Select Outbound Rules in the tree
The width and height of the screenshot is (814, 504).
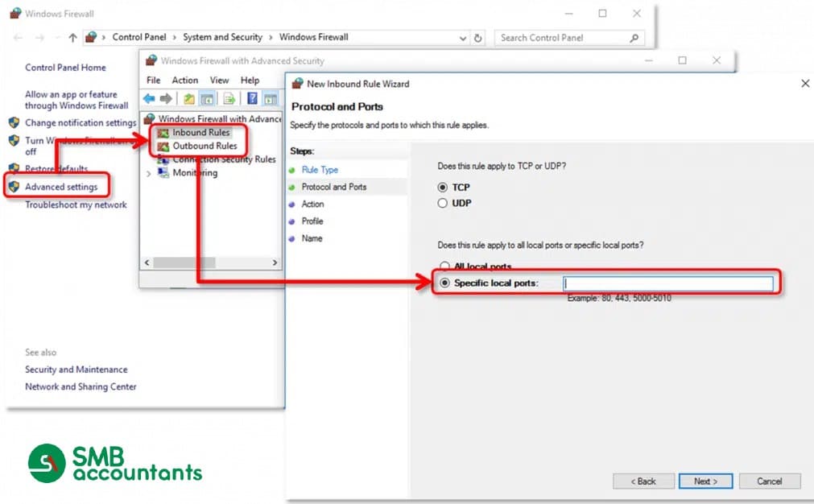click(205, 147)
